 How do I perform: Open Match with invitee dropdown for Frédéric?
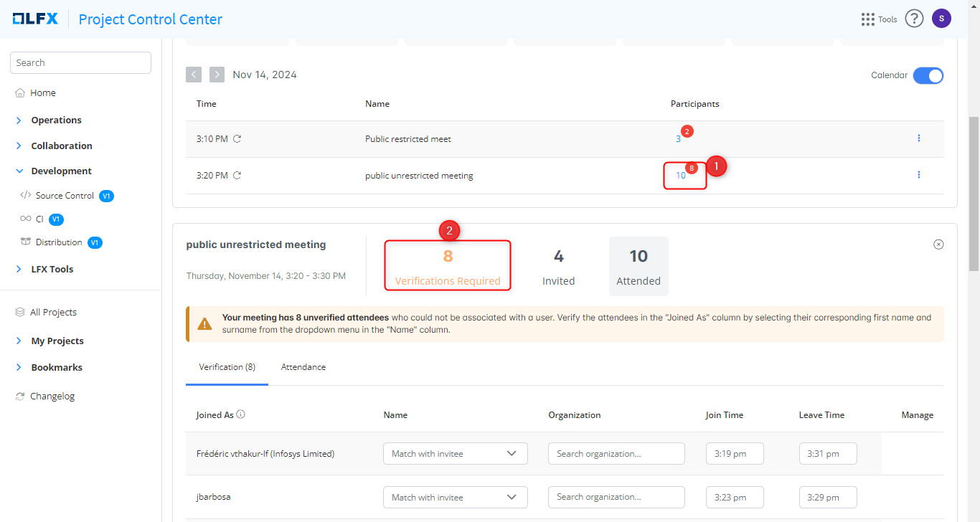click(455, 454)
